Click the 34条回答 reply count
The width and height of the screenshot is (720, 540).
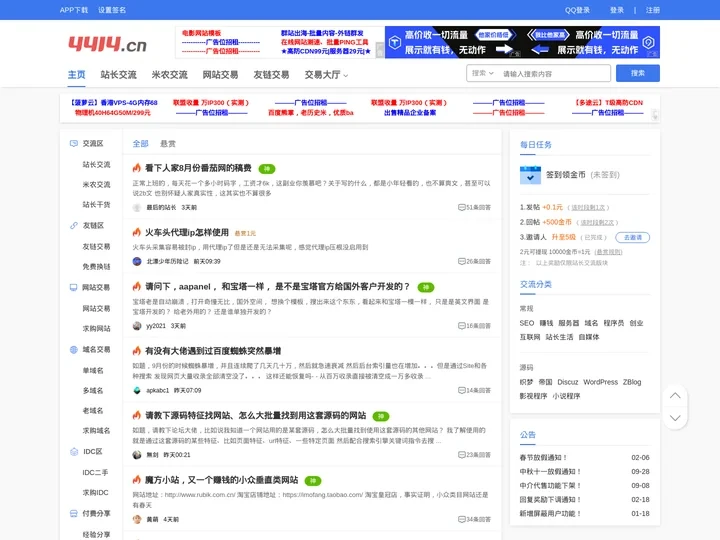(x=474, y=519)
